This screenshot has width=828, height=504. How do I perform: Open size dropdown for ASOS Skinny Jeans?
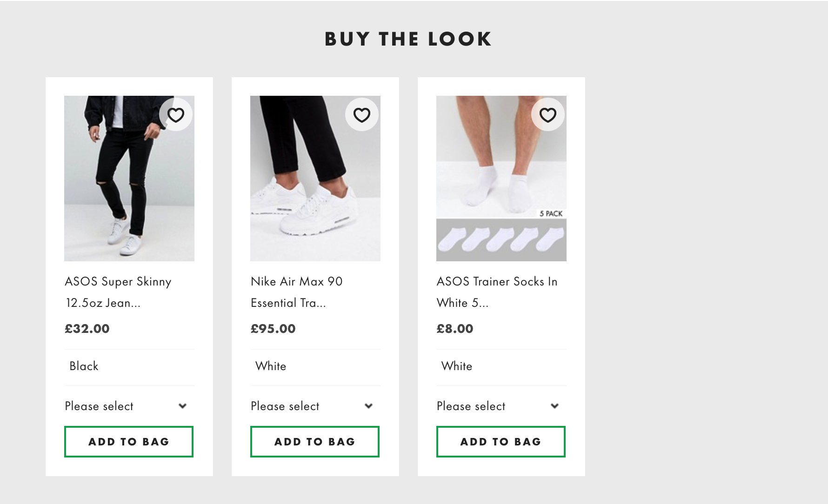[127, 406]
